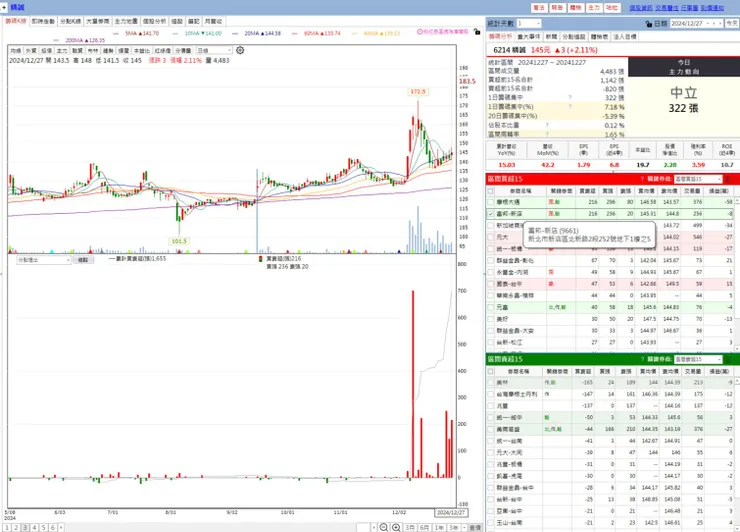This screenshot has width=740, height=532.
Task: Click help mark beside 1日籌碼集中 row
Action: tap(570, 98)
